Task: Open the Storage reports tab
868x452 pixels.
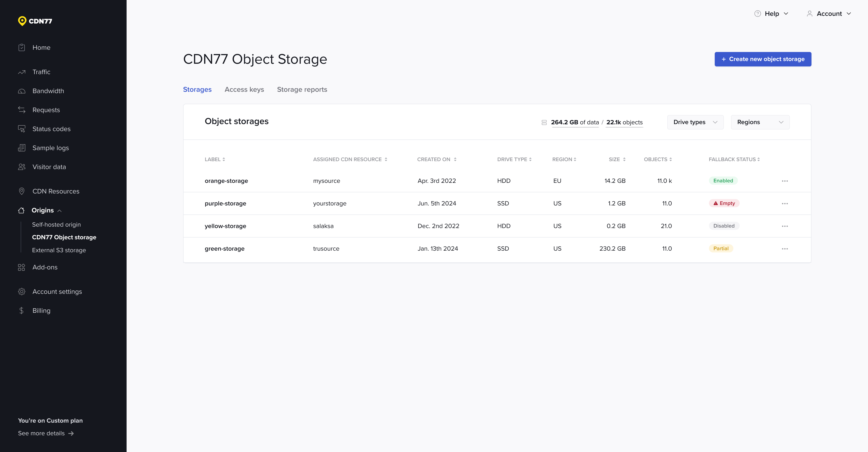Action: click(x=302, y=89)
